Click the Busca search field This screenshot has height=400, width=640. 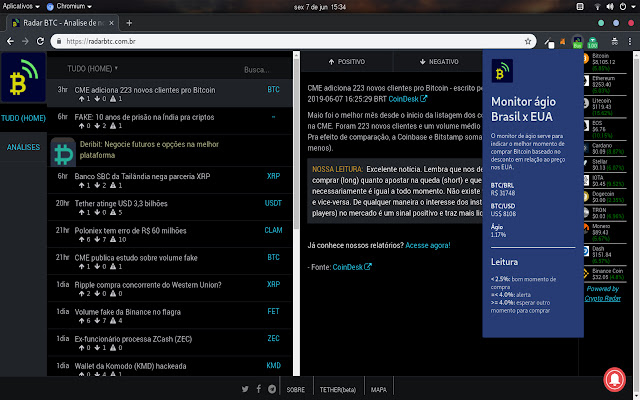click(257, 70)
